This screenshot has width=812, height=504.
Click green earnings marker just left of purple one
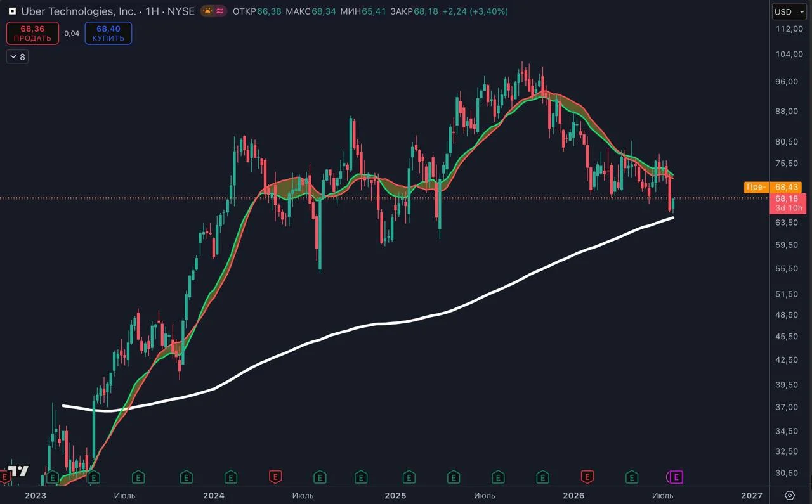[632, 477]
